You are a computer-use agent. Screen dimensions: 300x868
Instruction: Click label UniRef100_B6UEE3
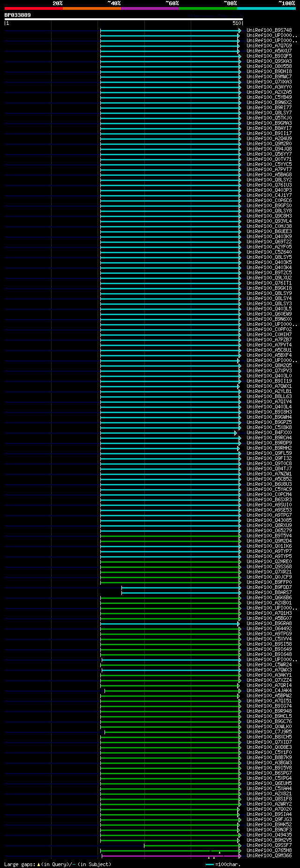269,232
